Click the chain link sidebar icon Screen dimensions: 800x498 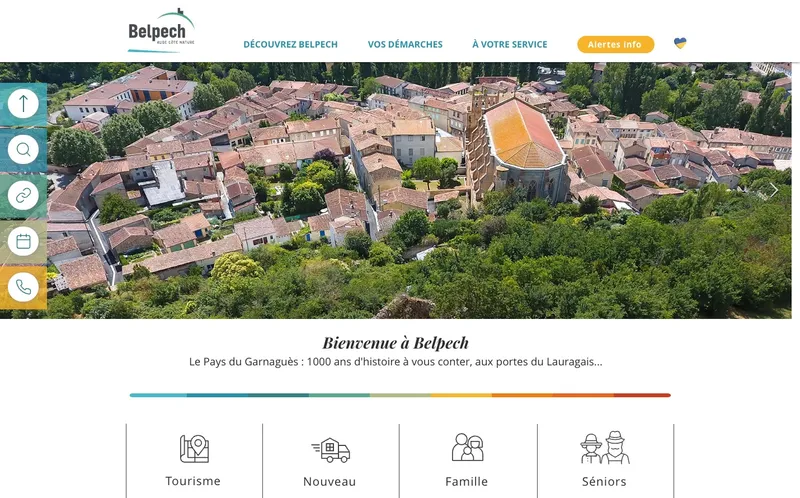click(23, 195)
